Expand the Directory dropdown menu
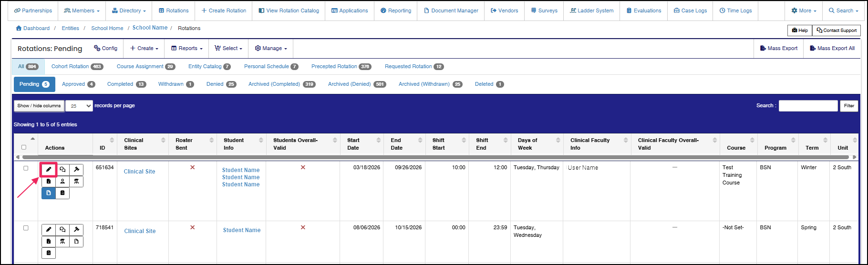Screen dimensions: 868x265 coord(129,10)
